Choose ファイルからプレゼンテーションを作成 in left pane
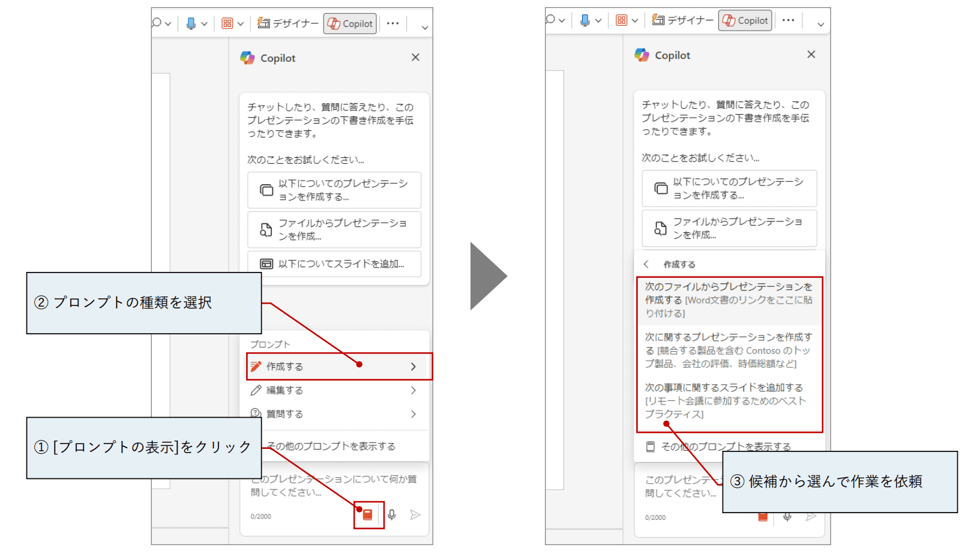 coord(334,229)
